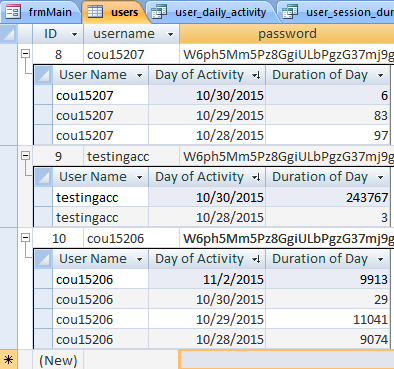The image size is (394, 369).
Task: Open the username column filter dropdown
Action: [x=170, y=34]
